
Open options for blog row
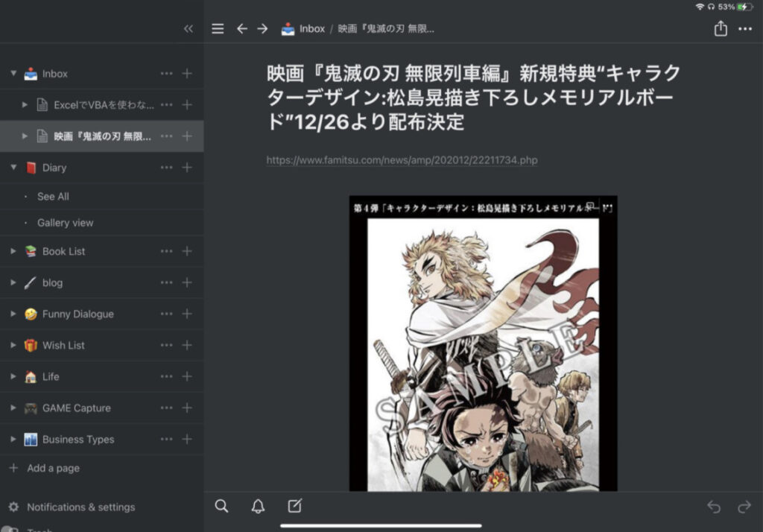tap(166, 282)
